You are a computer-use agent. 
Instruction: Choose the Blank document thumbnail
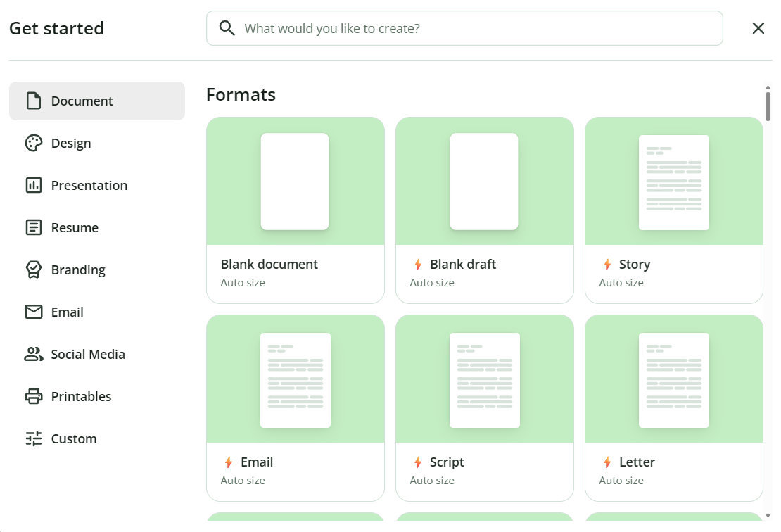[x=295, y=182]
